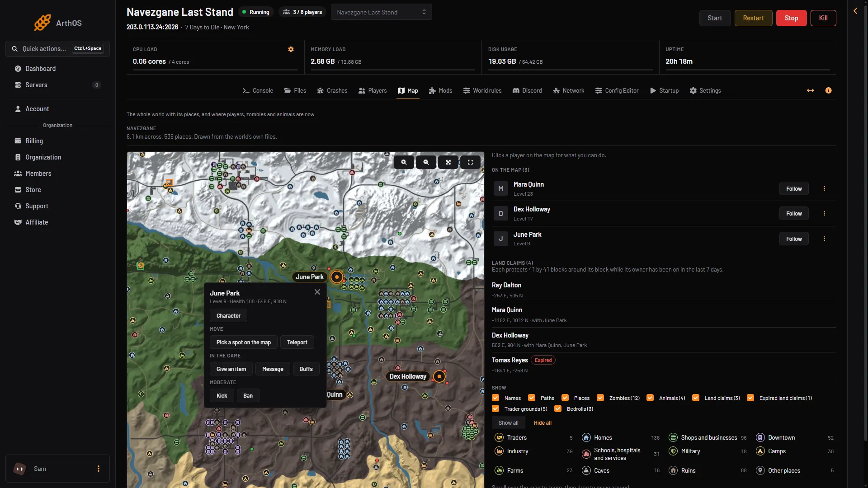Collapse the right side panel chevron
The height and width of the screenshot is (488, 868).
855,11
